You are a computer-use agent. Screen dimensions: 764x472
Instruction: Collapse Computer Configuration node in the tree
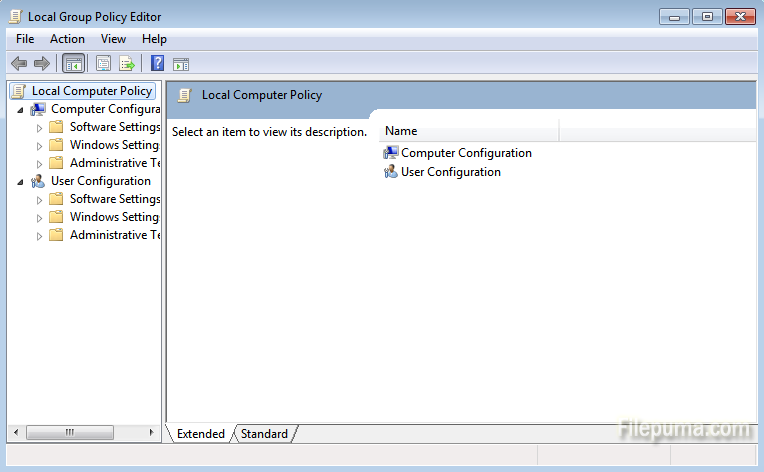click(x=20, y=109)
